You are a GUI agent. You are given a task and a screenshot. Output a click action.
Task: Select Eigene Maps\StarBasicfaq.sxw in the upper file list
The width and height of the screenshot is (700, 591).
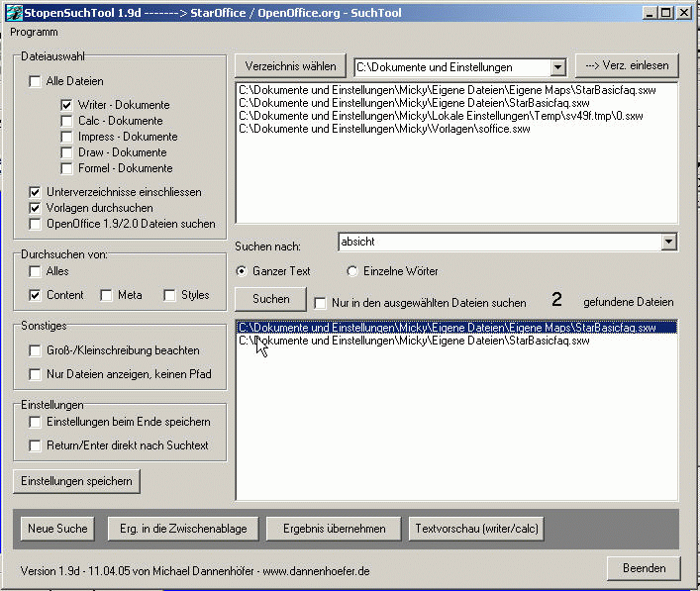456,90
